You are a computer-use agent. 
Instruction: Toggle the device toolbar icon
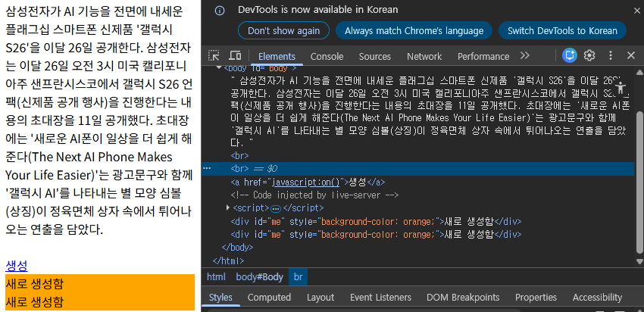click(x=235, y=55)
